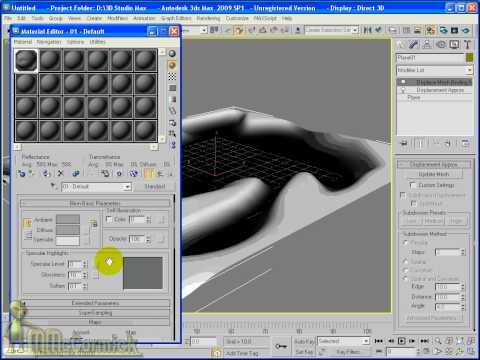Toggle Displacement Approx modifier lightbulb
The image size is (480, 360).
(x=403, y=90)
